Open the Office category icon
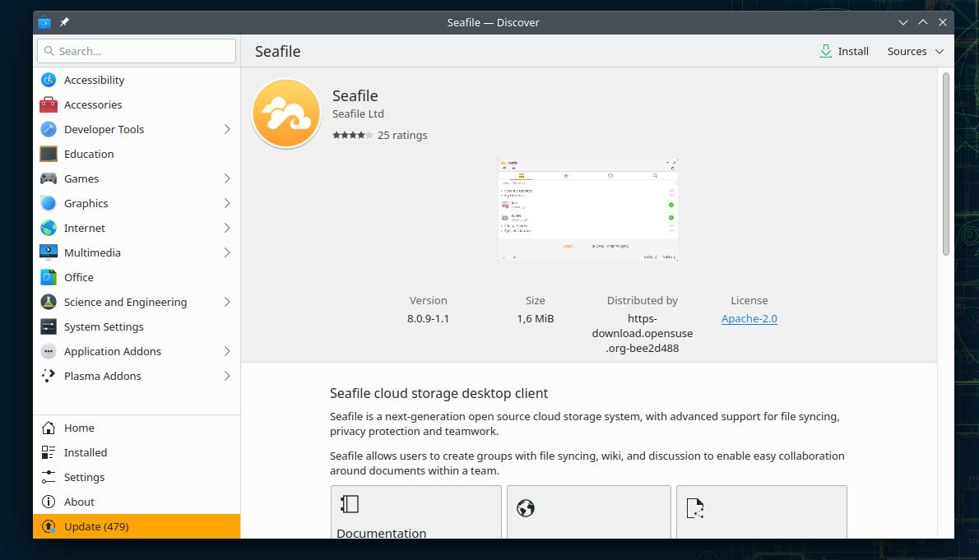This screenshot has width=979, height=560. 49,277
